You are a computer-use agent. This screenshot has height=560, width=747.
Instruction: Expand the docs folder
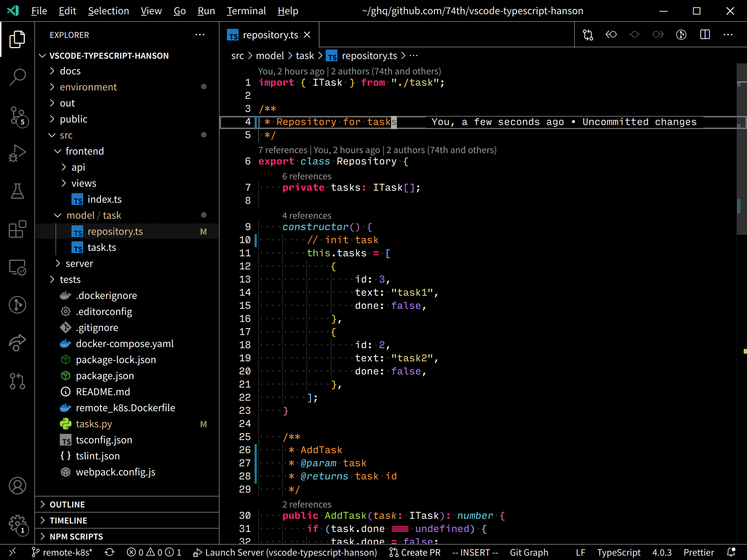point(70,71)
